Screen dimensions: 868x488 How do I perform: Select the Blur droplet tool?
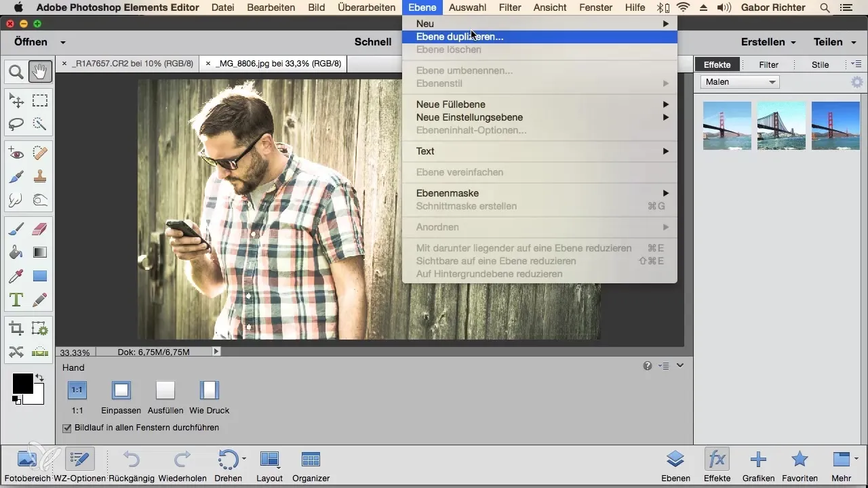pos(16,200)
